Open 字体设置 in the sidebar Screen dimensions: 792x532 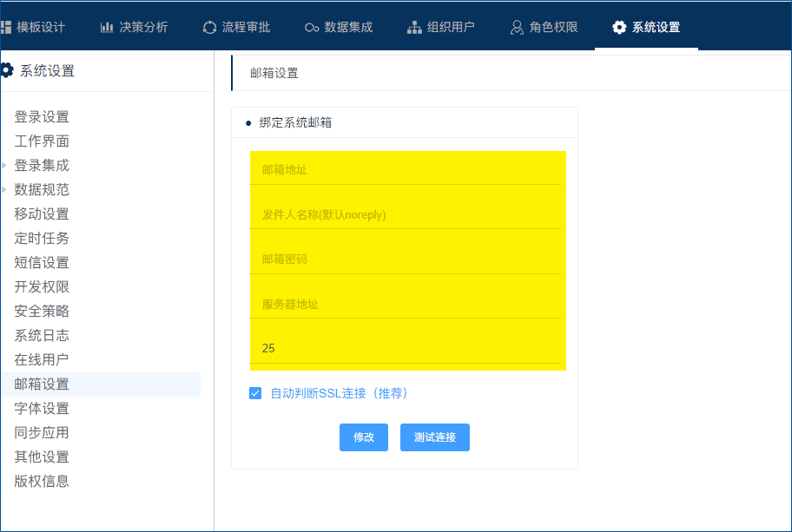click(42, 409)
